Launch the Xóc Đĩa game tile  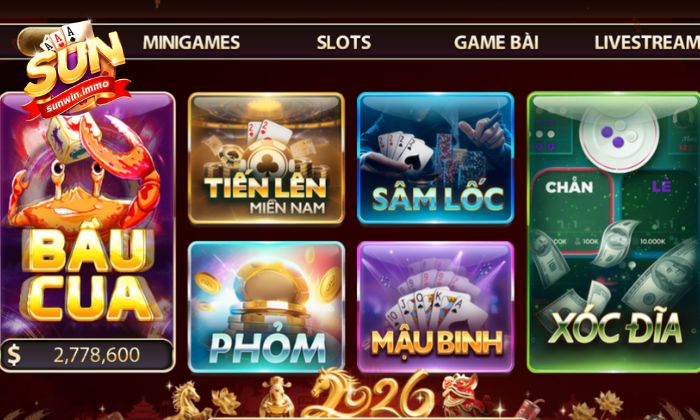coord(613,232)
